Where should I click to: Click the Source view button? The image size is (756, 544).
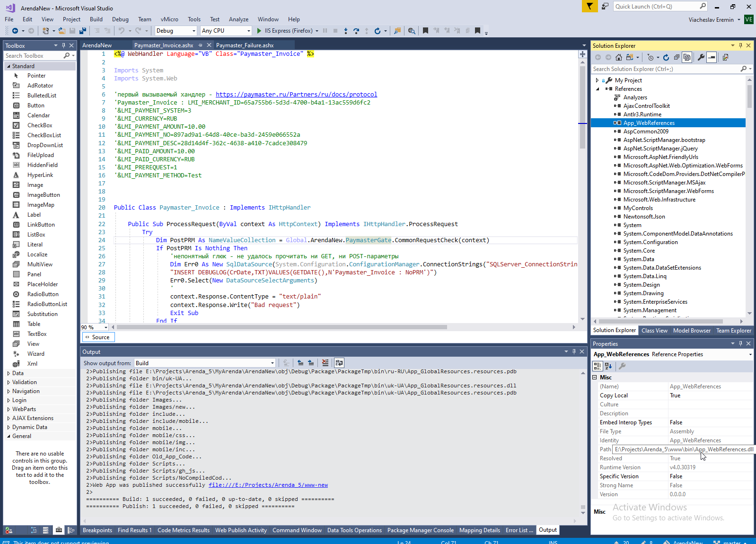pos(98,337)
